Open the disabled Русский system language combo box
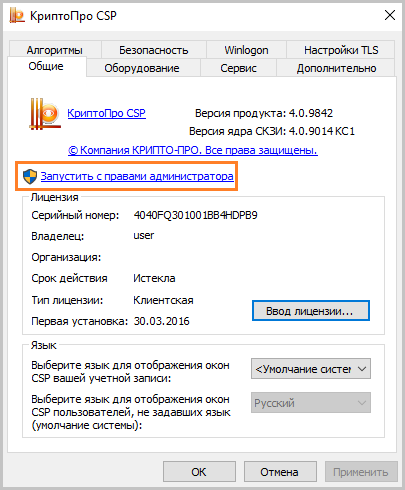Image resolution: width=405 pixels, height=490 pixels. [311, 403]
